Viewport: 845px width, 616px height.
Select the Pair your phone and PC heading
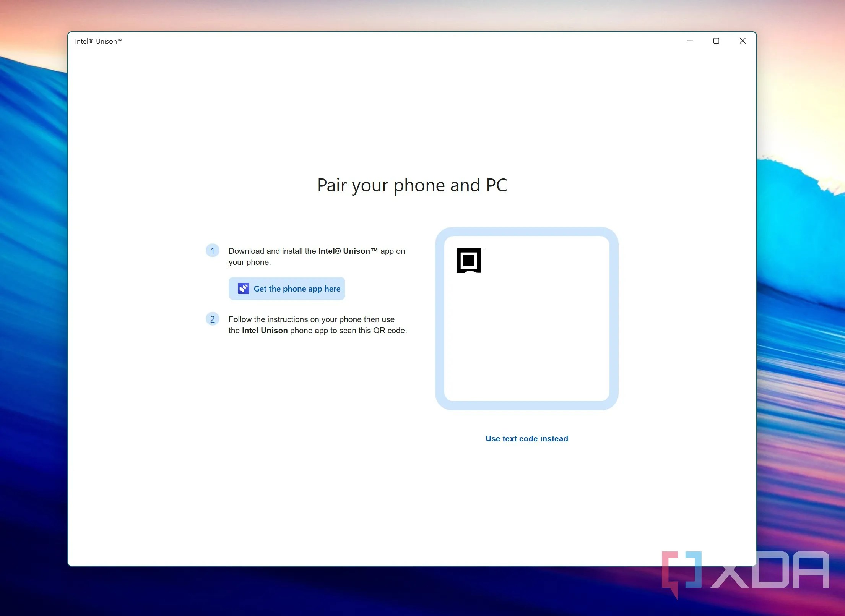pyautogui.click(x=412, y=185)
